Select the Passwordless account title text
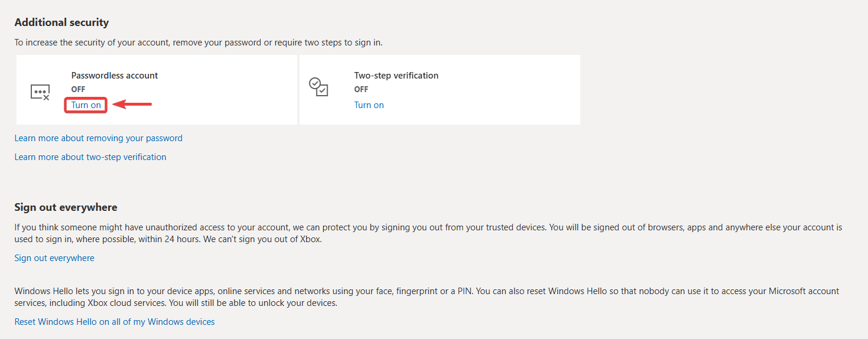Screen dimensions: 868x339 point(115,76)
